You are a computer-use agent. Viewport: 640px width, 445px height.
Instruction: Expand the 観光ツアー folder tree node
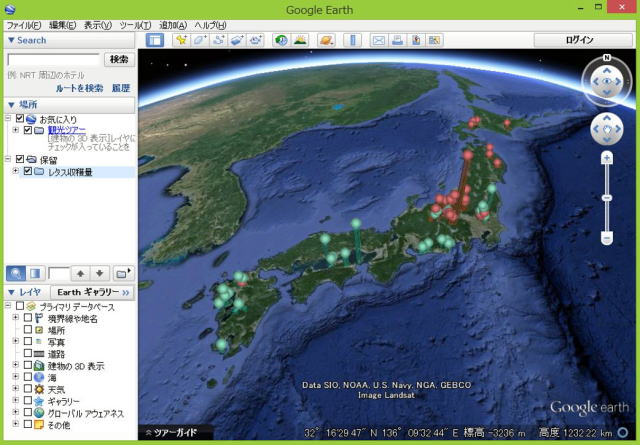15,130
